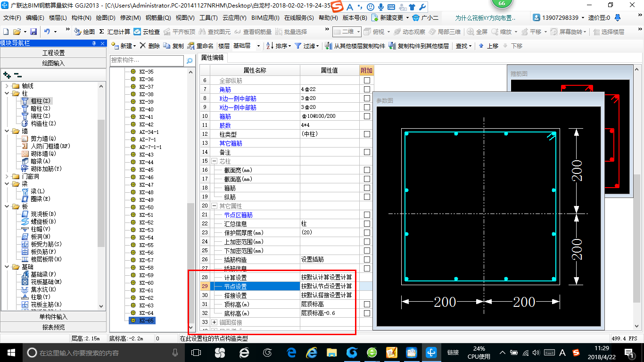644x362 pixels.
Task: Select 暗柱(Z) in navigation tree
Action: [x=36, y=108]
